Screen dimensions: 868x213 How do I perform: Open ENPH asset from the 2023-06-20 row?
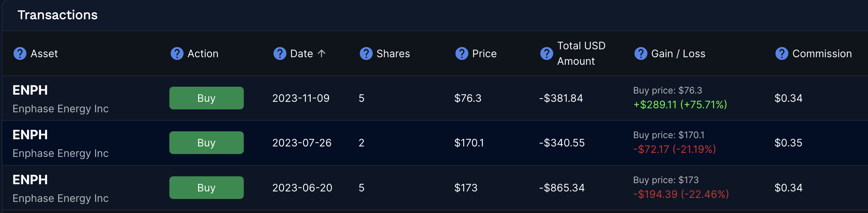tap(30, 180)
